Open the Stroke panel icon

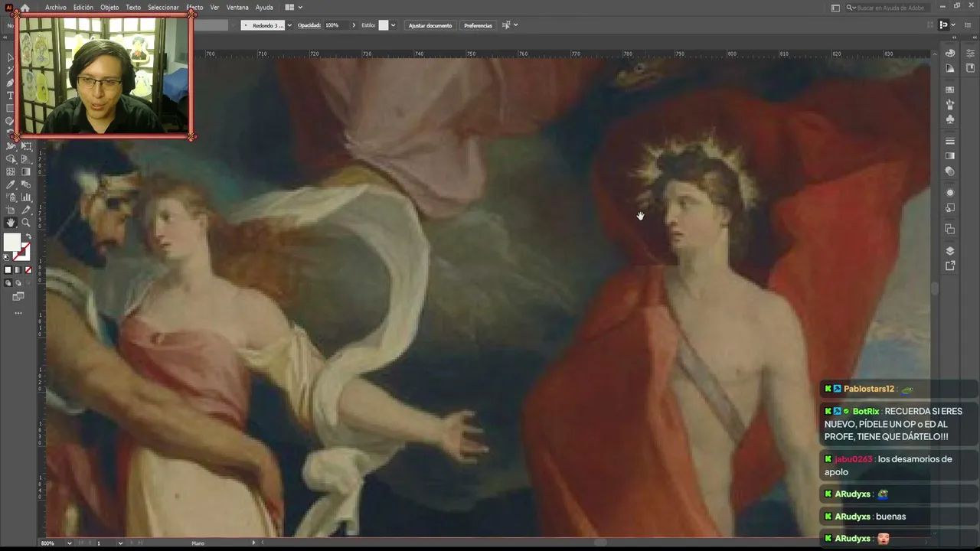pos(950,141)
